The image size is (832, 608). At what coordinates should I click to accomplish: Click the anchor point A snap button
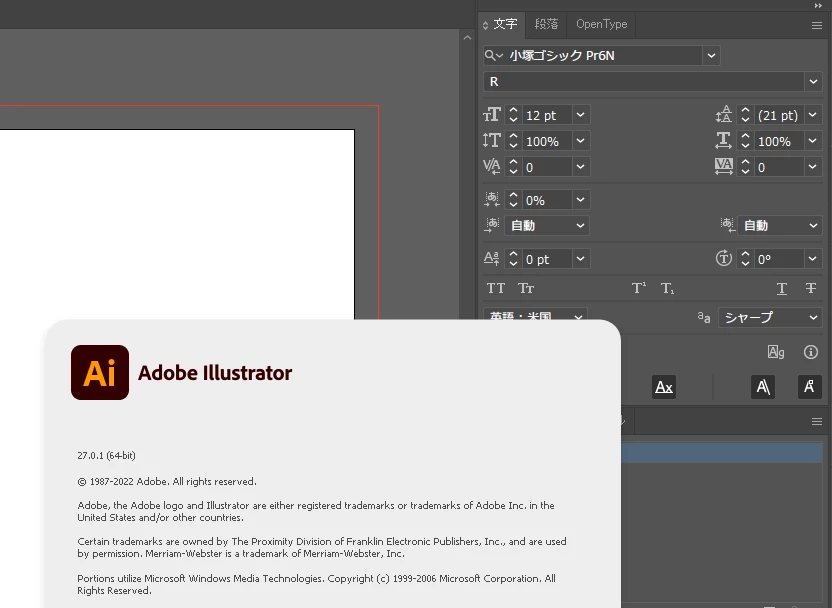click(810, 387)
